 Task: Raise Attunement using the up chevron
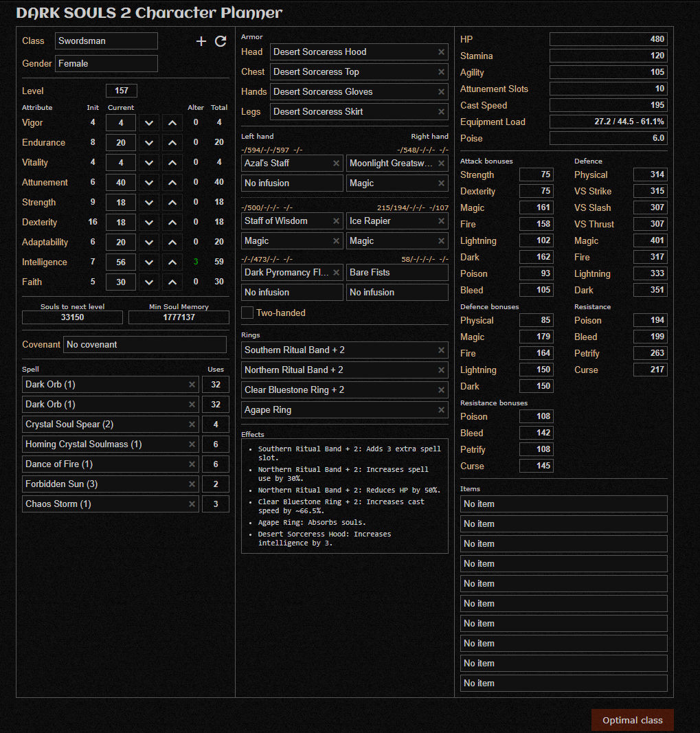(172, 183)
